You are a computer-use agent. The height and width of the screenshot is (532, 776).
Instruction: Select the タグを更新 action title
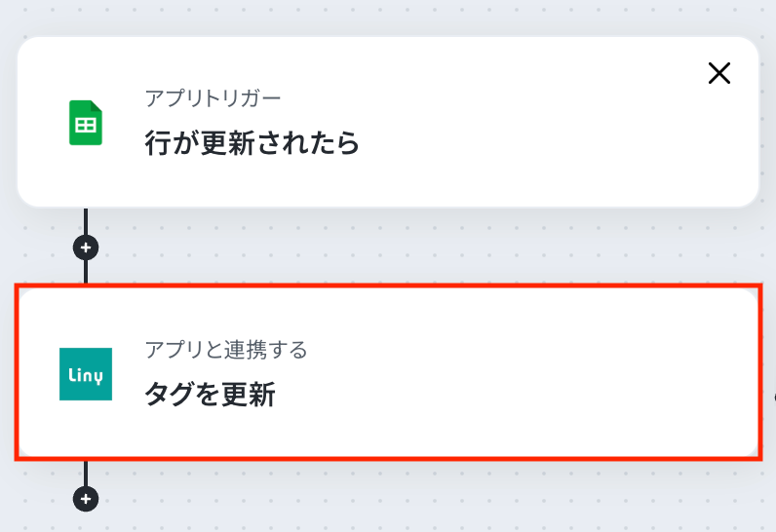click(x=210, y=395)
